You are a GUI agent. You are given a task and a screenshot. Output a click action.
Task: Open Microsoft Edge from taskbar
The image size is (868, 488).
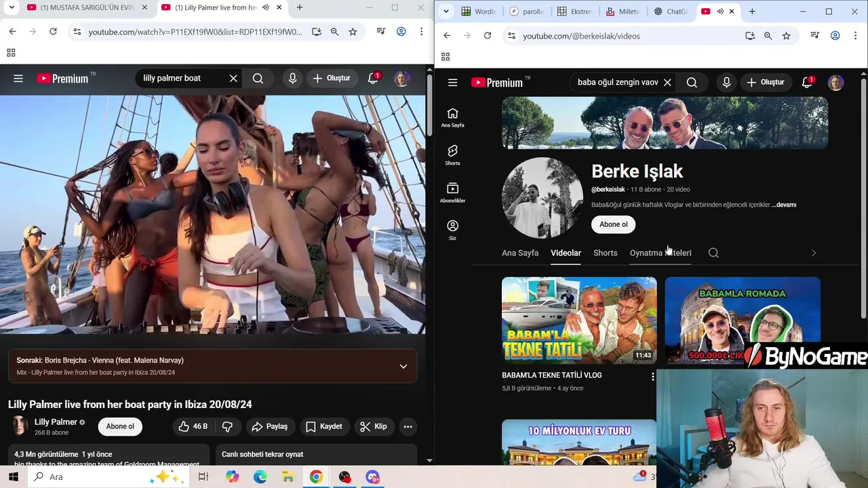point(260,476)
